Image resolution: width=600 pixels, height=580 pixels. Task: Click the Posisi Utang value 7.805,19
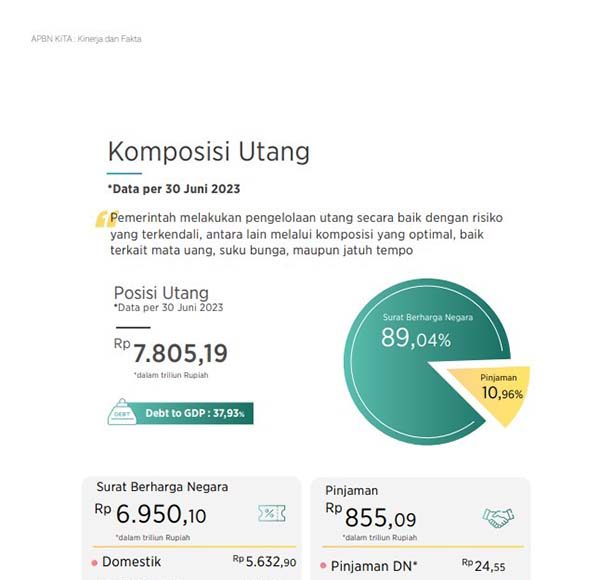[x=180, y=353]
